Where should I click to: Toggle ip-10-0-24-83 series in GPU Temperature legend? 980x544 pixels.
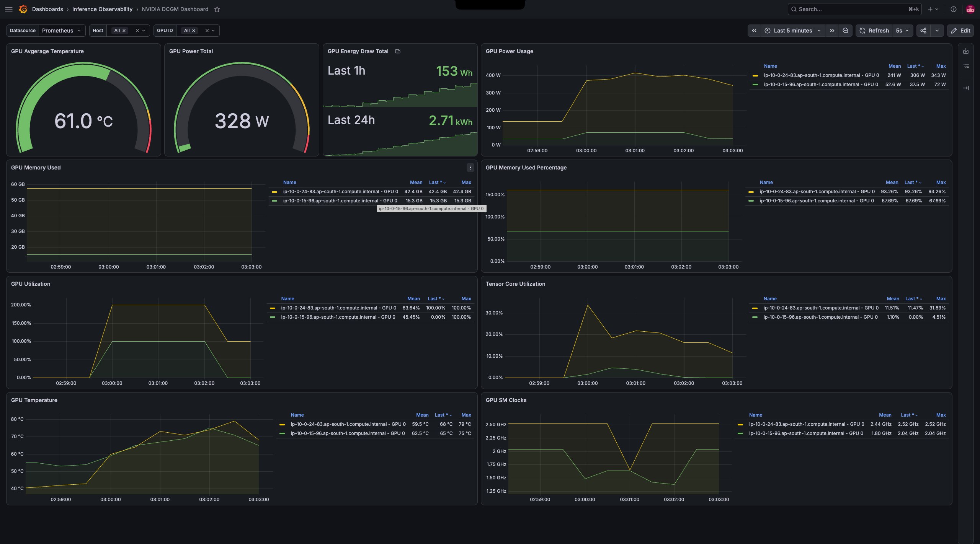click(x=348, y=424)
